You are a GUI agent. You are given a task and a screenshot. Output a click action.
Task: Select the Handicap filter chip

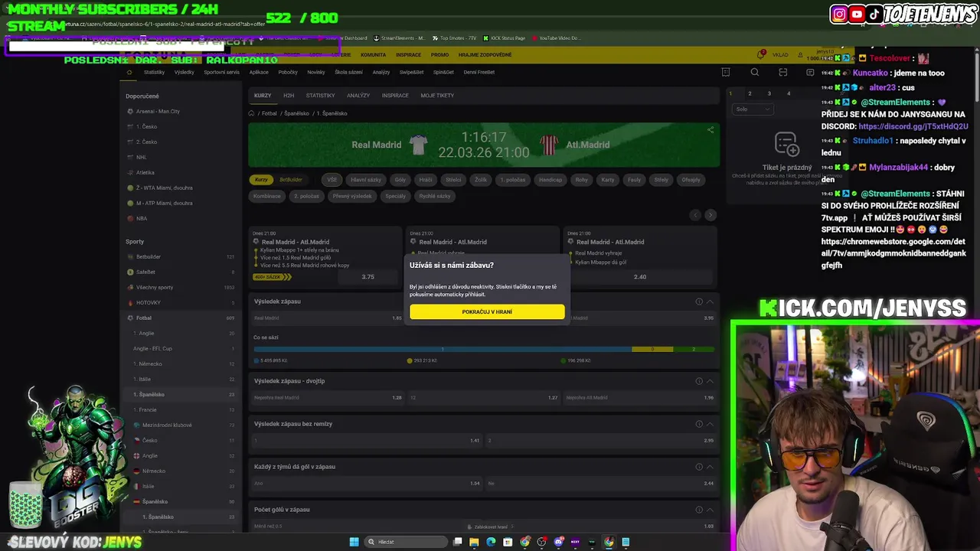tap(550, 180)
